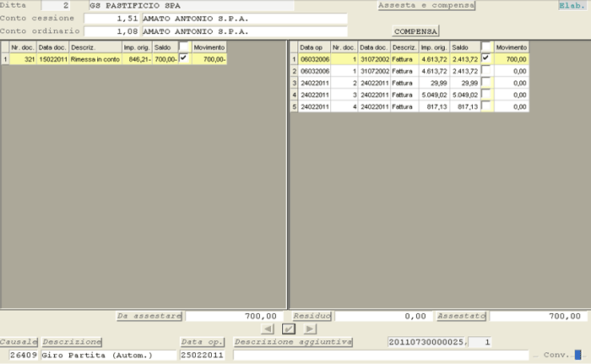Focus the Data op. field showing 25022011

pyautogui.click(x=202, y=356)
